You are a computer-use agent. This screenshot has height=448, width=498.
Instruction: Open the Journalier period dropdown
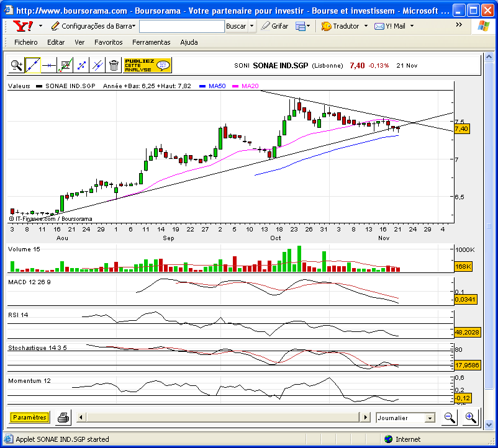[x=430, y=418]
